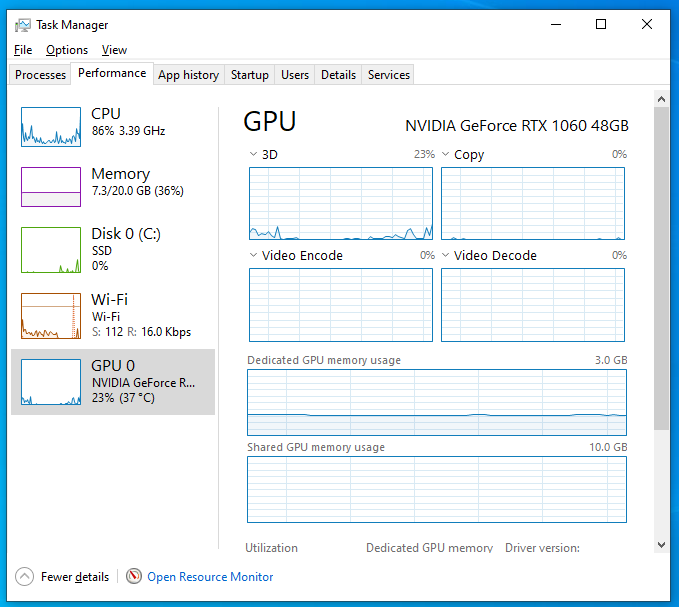Select the Memory usage thumbnail

51,187
